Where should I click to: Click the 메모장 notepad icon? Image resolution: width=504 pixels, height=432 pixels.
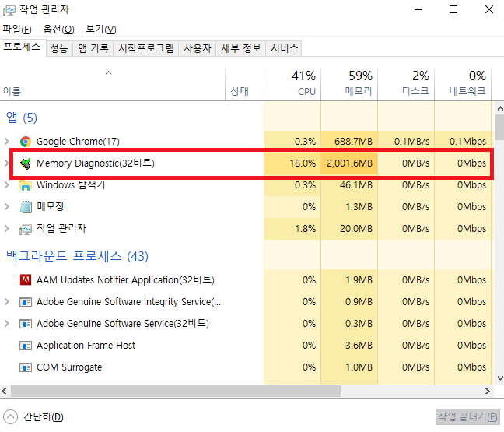(x=26, y=207)
